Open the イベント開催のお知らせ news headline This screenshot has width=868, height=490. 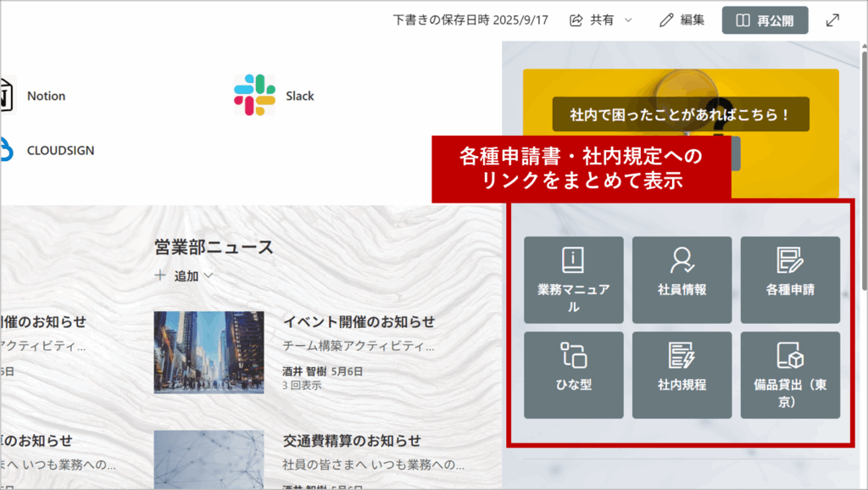coord(359,321)
